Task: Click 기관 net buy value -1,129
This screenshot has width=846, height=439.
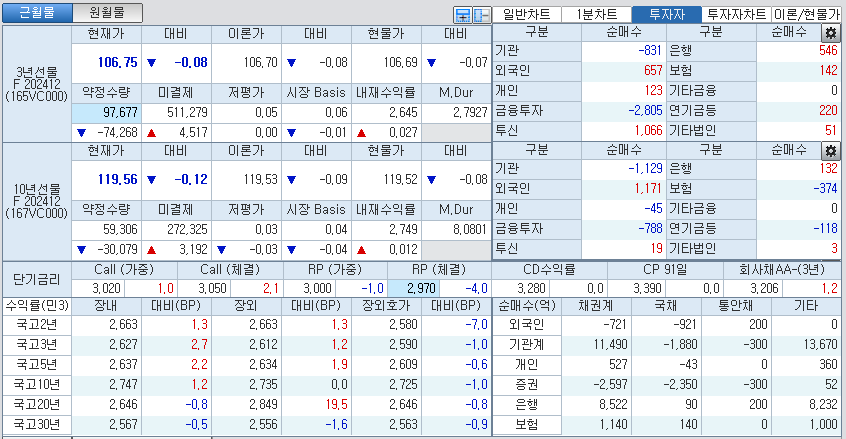Action: [x=645, y=168]
